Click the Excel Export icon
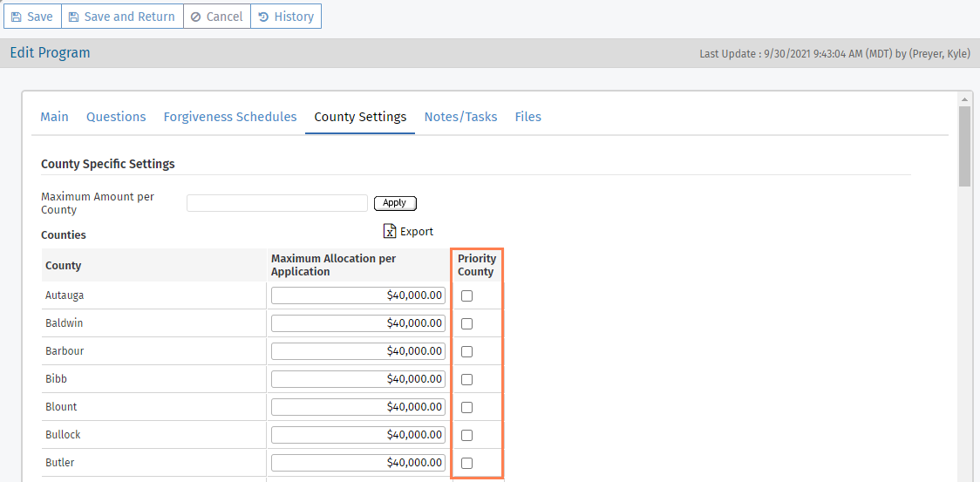Image resolution: width=980 pixels, height=482 pixels. click(x=390, y=231)
